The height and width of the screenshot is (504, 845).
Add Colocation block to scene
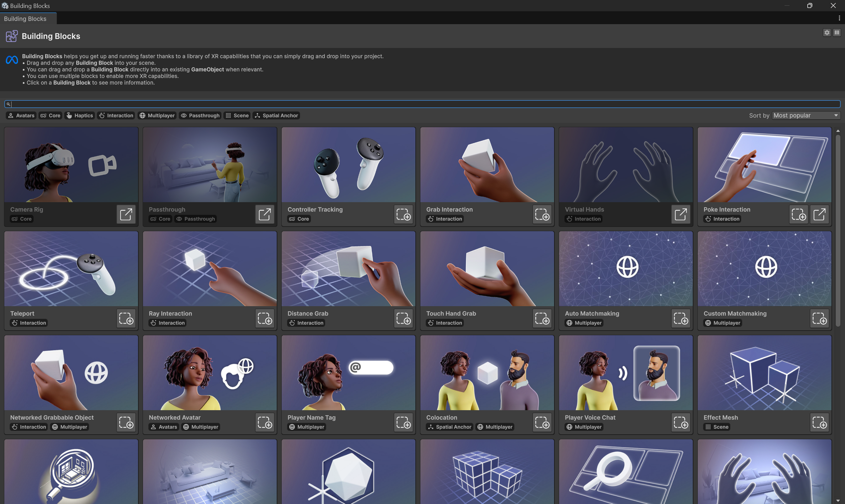pos(542,422)
